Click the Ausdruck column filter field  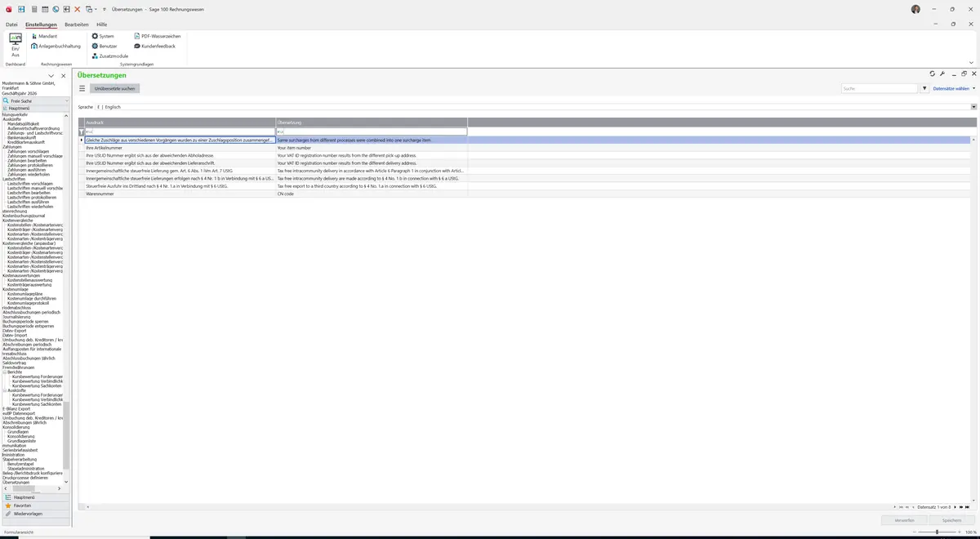pos(180,131)
